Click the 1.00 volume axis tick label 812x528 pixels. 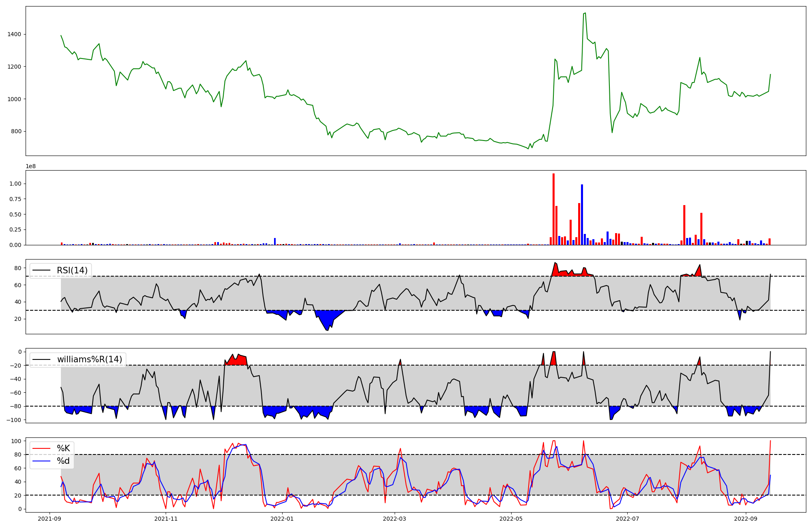(15, 184)
